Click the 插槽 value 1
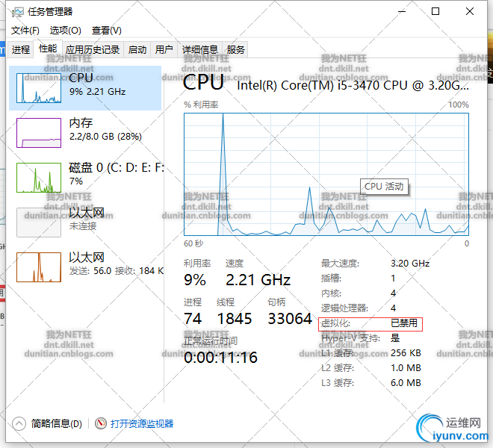Viewport: 493px width, 448px height. point(393,279)
